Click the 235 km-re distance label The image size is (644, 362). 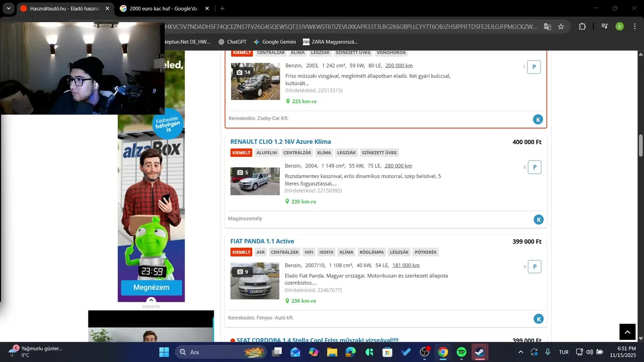coord(303,202)
